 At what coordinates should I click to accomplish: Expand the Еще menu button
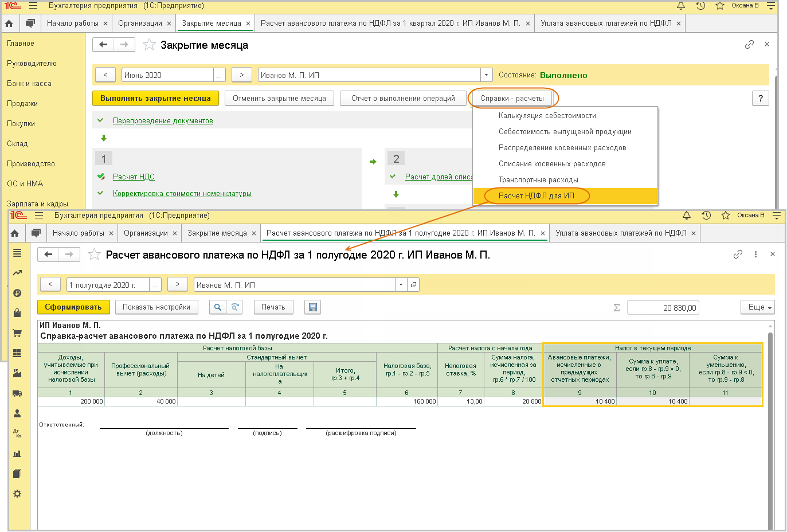pos(758,307)
